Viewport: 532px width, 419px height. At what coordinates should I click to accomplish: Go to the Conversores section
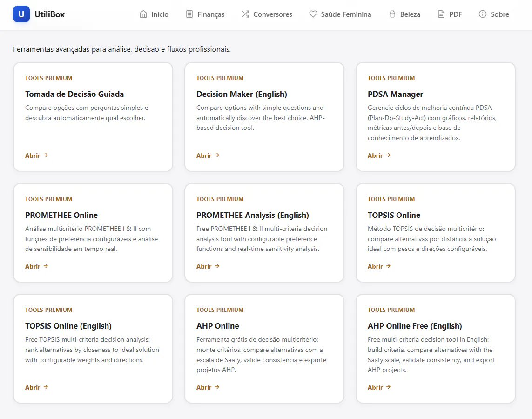[267, 14]
